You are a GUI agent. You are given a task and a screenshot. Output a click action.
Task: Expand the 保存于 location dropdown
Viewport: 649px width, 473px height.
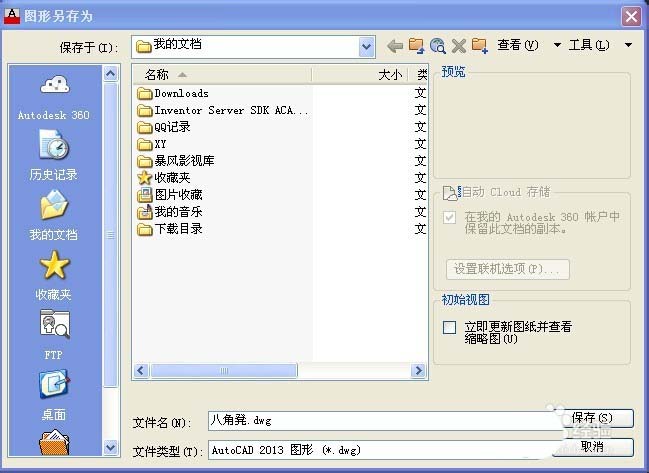367,47
